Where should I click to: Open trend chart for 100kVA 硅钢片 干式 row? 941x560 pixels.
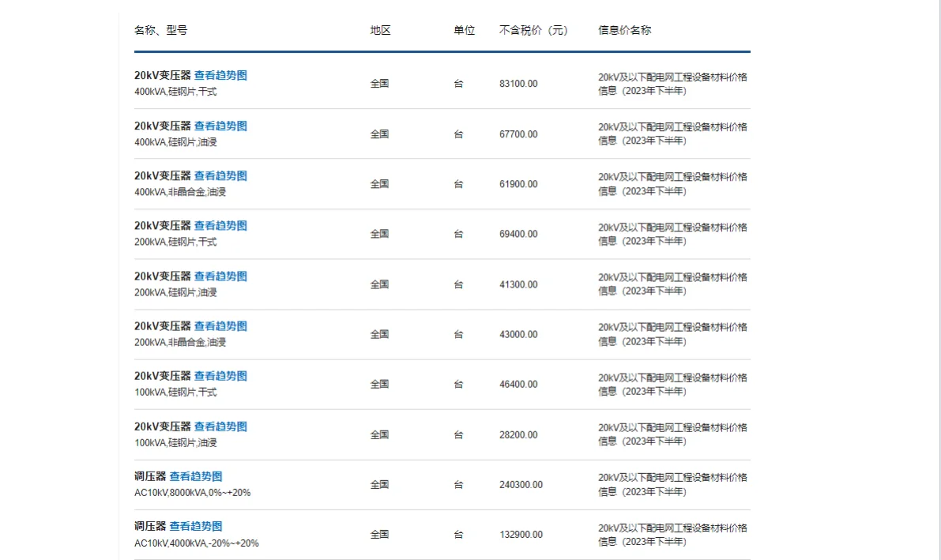220,375
